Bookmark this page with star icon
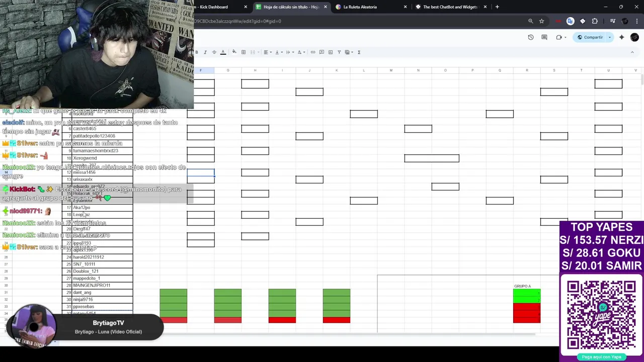Image resolution: width=644 pixels, height=362 pixels. (x=541, y=21)
